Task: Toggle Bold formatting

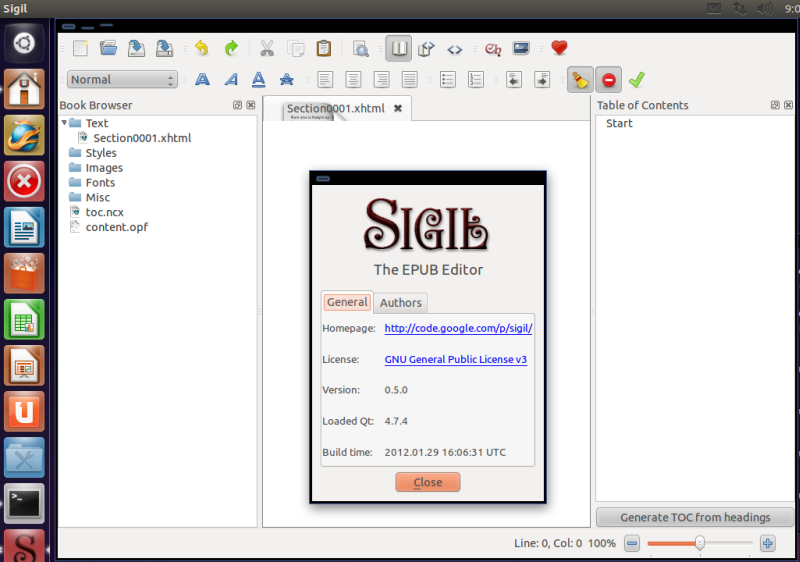Action: pyautogui.click(x=203, y=80)
